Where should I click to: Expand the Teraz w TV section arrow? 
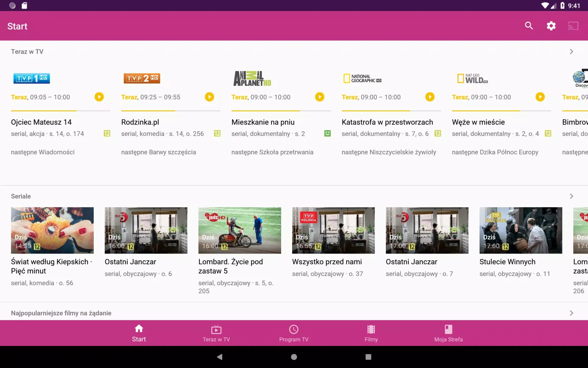pos(571,52)
